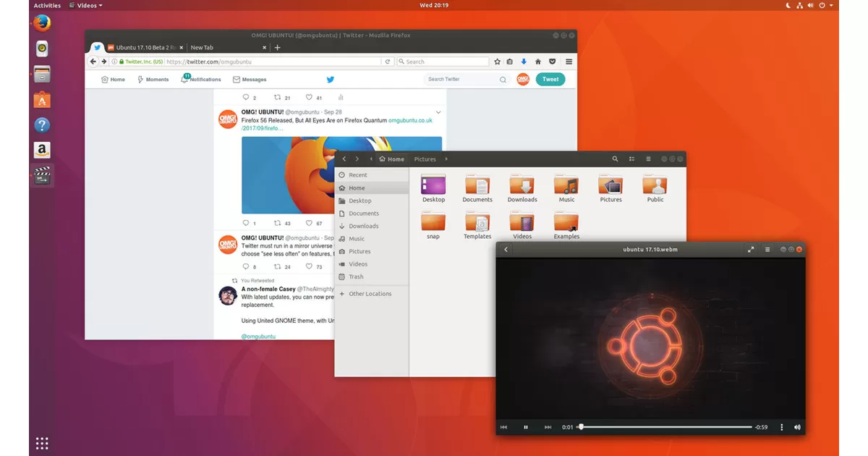The image size is (868, 456).
Task: Open the Pocket icon in Firefox
Action: (553, 62)
